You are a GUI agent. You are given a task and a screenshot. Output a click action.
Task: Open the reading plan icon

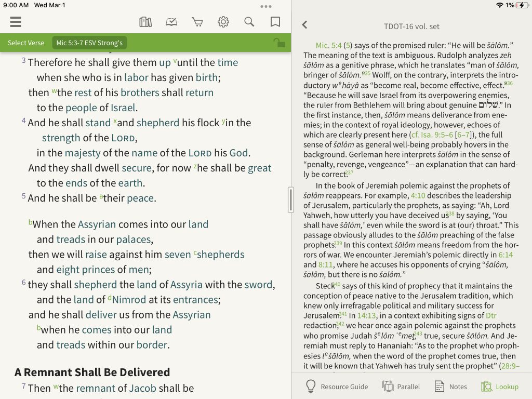click(171, 22)
